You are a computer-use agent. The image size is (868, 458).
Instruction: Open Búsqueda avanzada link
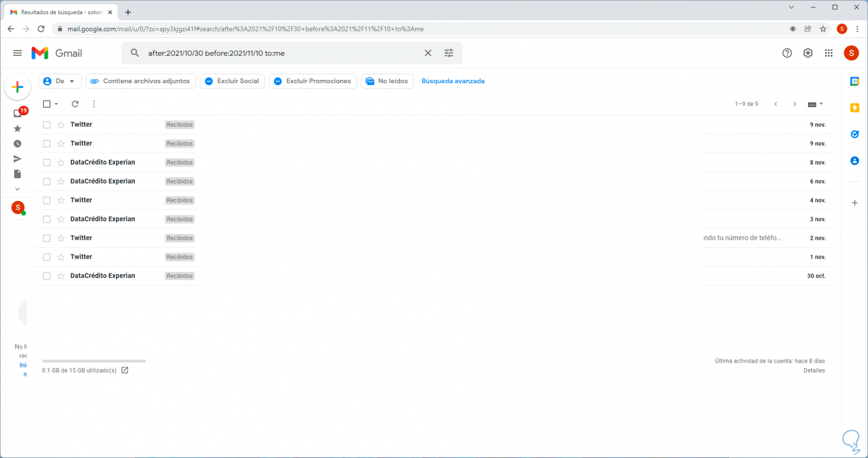[453, 81]
